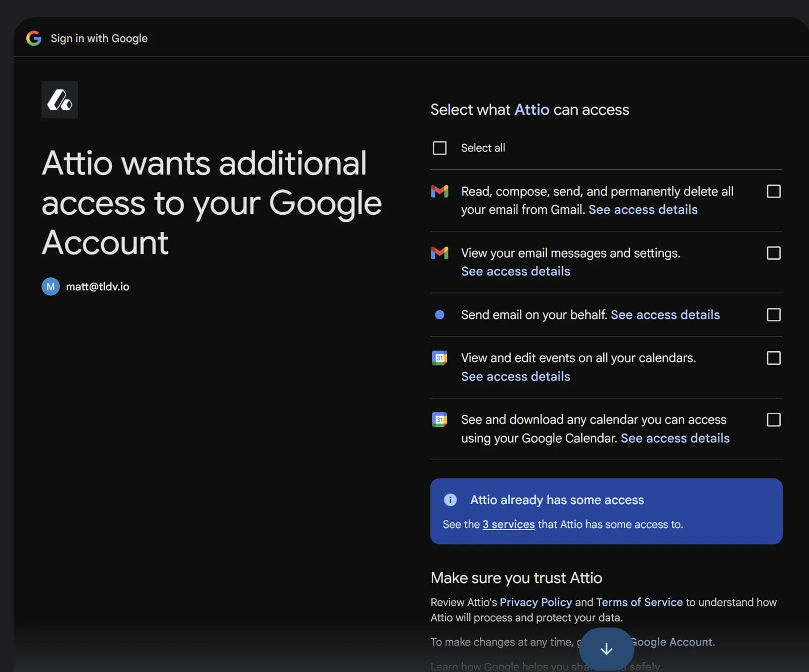This screenshot has width=809, height=672.
Task: Check see and download any calendar checkbox
Action: 774,420
